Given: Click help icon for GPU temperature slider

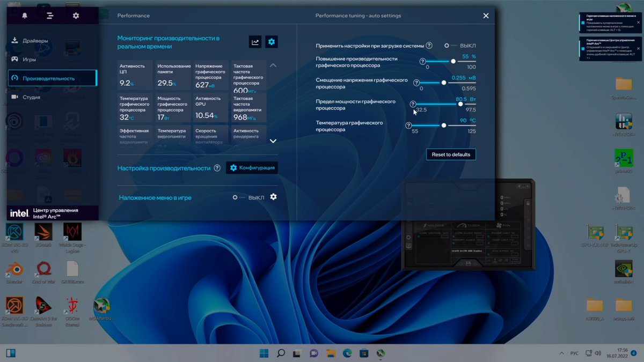Looking at the screenshot, I should tap(408, 125).
